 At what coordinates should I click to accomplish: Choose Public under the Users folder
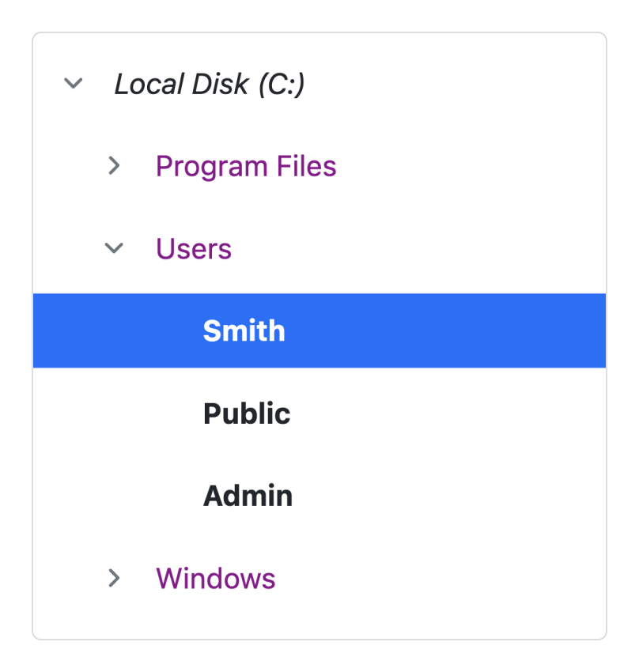click(x=247, y=413)
